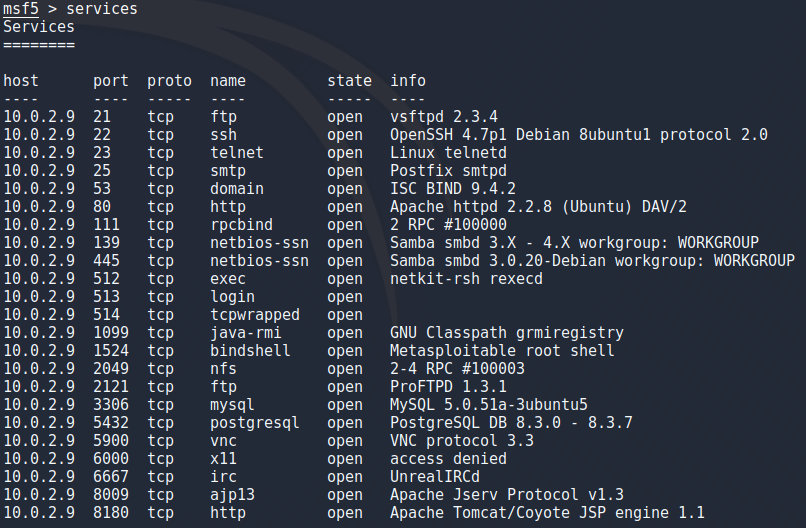Click the 'Linux telnetd' info entry

(448, 153)
